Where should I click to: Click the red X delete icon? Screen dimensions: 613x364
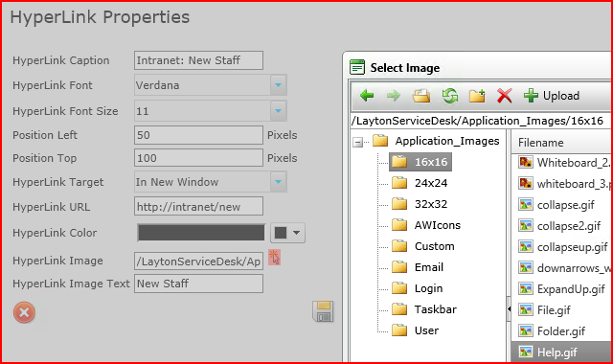[505, 96]
